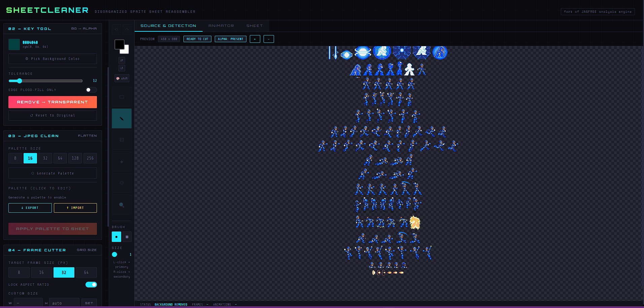644x308 pixels.
Task: Export the palette
Action: click(30, 208)
